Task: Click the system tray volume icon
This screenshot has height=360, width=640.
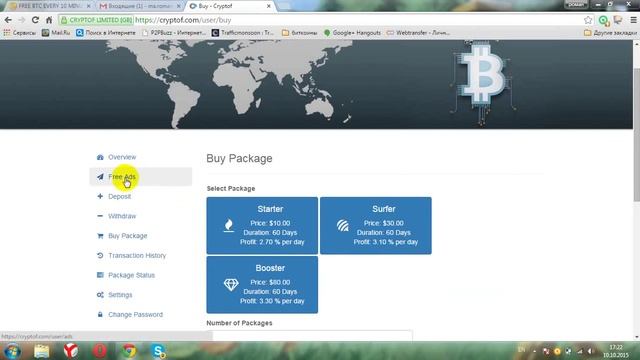Action: [590, 351]
